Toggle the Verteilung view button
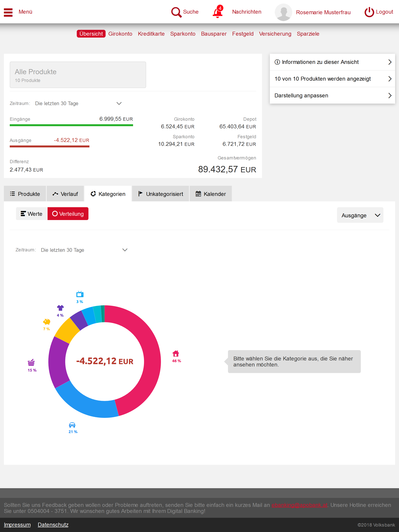Screen dimensions: 399x532 (68, 214)
